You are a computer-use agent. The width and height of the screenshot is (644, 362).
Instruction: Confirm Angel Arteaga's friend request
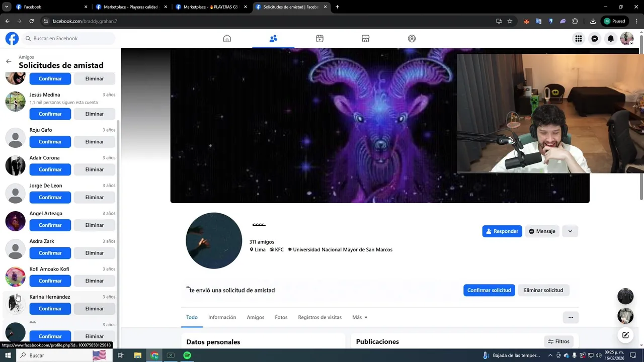[x=50, y=225]
